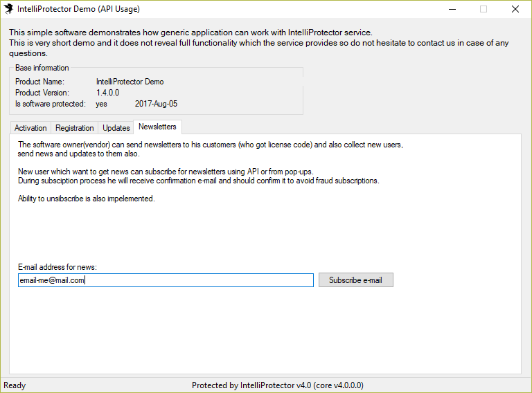This screenshot has width=532, height=393.
Task: Click the Subscribe e-mail button
Action: click(x=355, y=280)
